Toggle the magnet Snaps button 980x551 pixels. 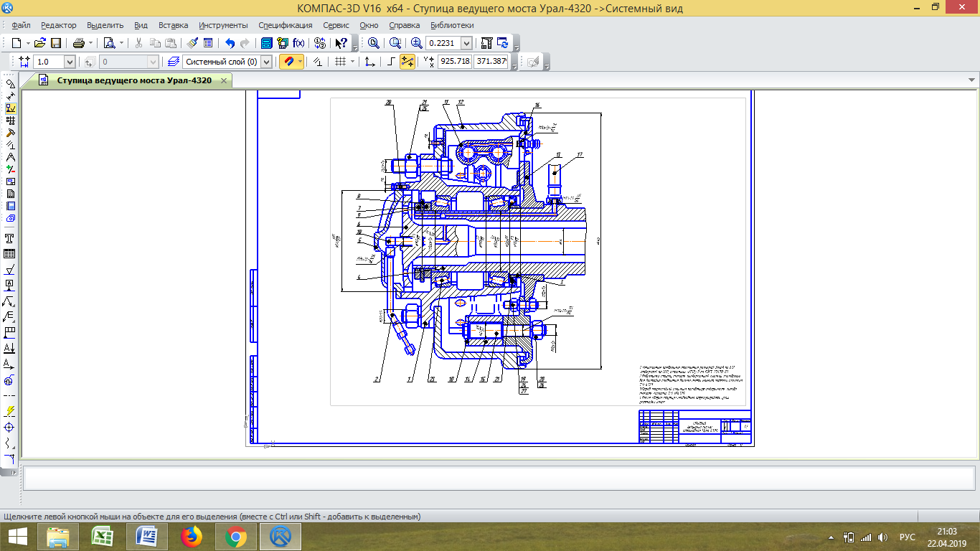click(x=288, y=62)
